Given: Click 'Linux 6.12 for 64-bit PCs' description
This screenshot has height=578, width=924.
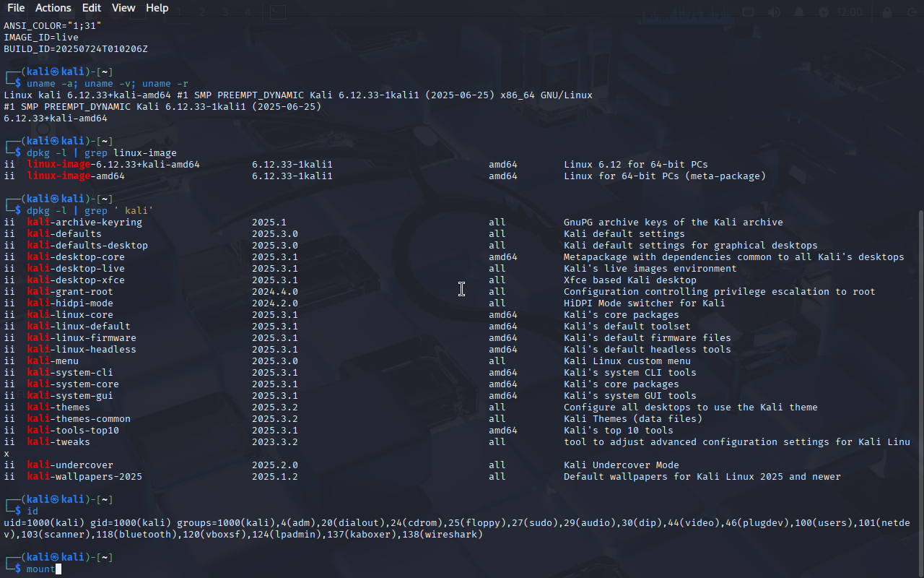Looking at the screenshot, I should pyautogui.click(x=636, y=165).
